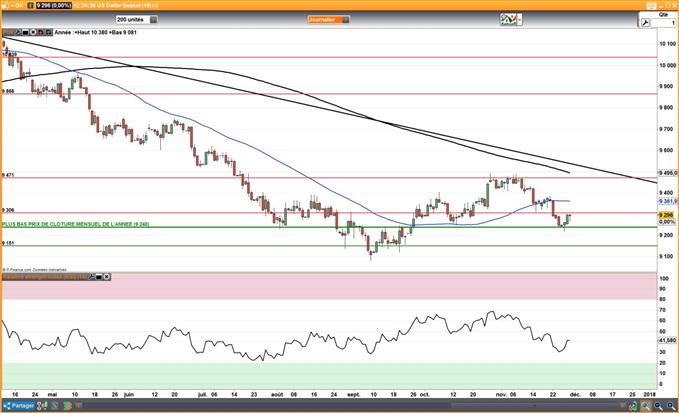Image resolution: width=679 pixels, height=413 pixels.
Task: Click the 9 471 horizontal line label
Action: pyautogui.click(x=8, y=175)
